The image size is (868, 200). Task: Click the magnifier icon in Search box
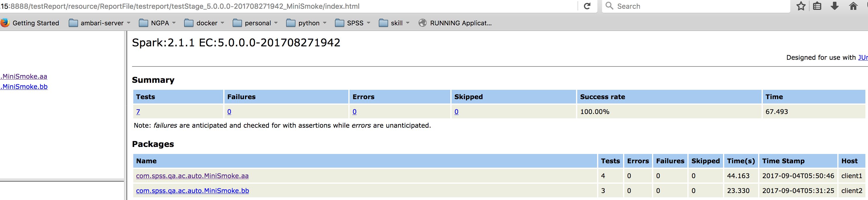(x=609, y=6)
